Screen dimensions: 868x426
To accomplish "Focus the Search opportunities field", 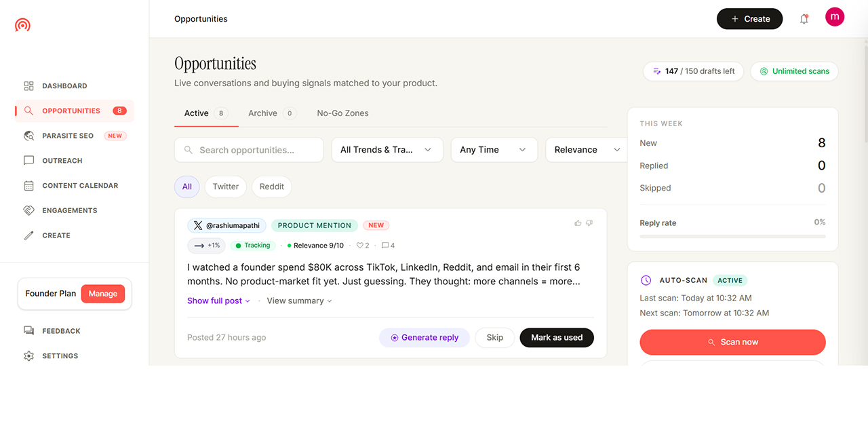I will click(249, 150).
